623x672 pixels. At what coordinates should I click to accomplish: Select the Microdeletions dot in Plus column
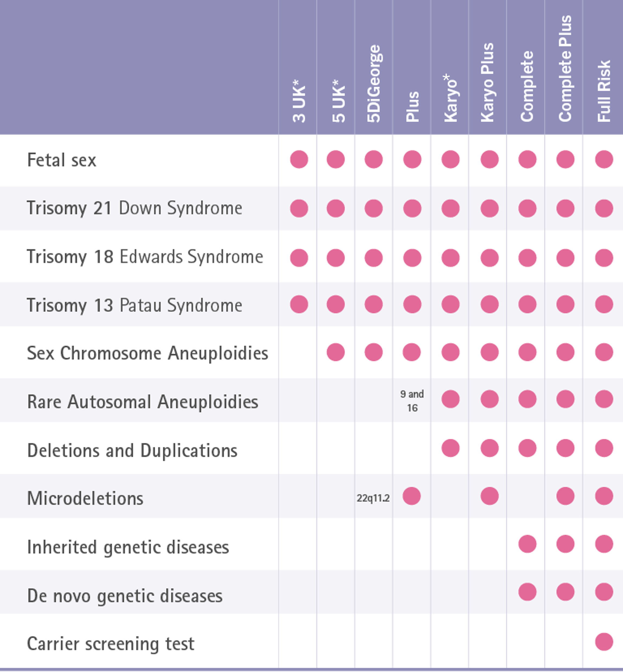412,496
